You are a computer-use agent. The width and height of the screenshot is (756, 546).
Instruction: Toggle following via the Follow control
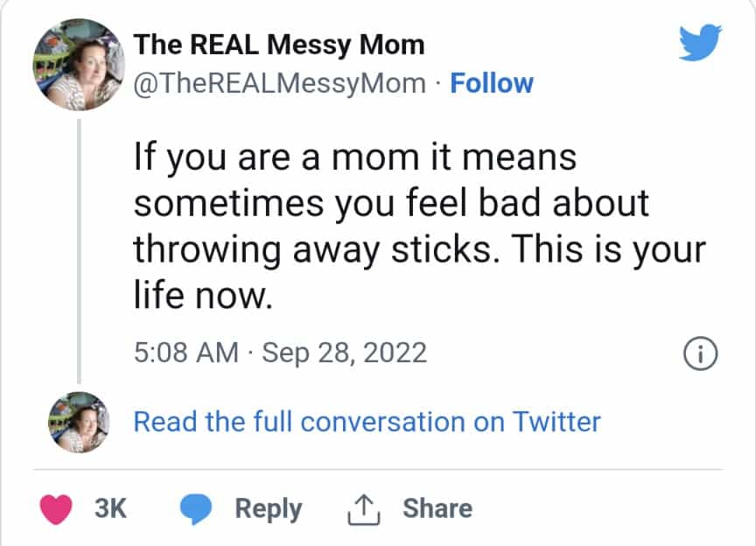(x=492, y=83)
